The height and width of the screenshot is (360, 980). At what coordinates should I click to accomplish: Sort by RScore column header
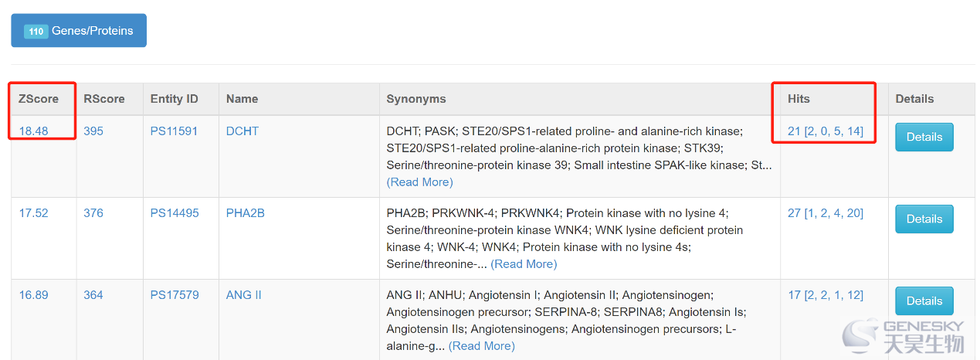[103, 99]
